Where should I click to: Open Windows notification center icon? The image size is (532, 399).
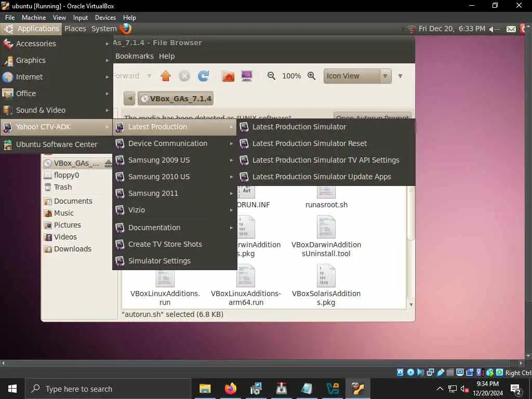[x=516, y=389]
